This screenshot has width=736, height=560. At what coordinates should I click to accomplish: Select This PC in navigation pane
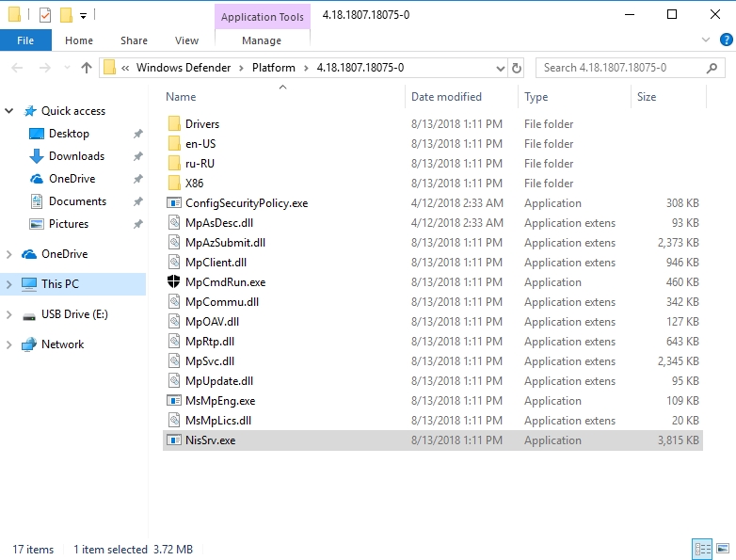pos(60,283)
